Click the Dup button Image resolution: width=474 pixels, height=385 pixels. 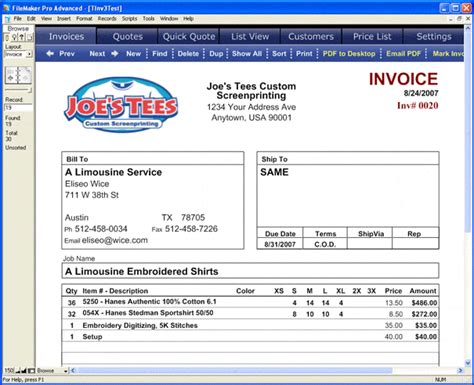tap(216, 53)
